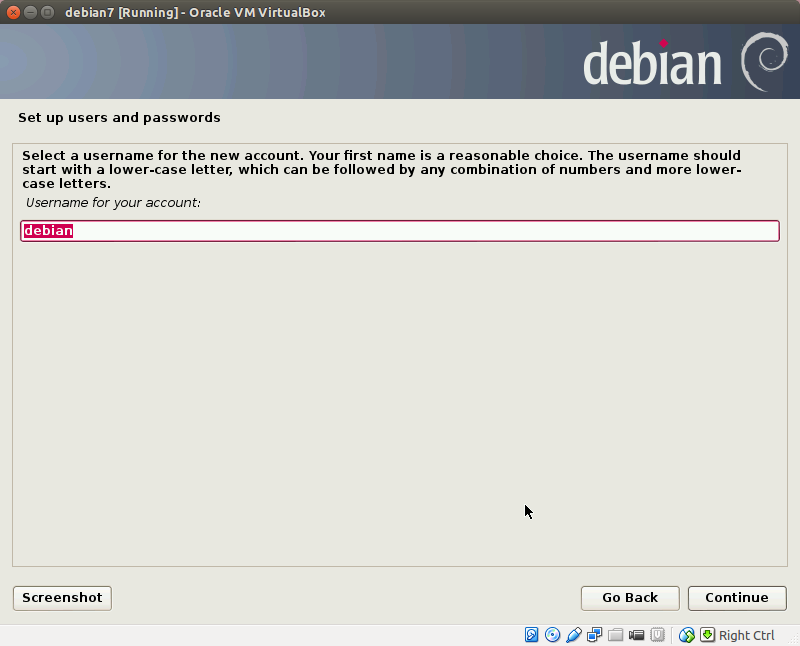
Task: Click the Go Back button
Action: tap(630, 598)
